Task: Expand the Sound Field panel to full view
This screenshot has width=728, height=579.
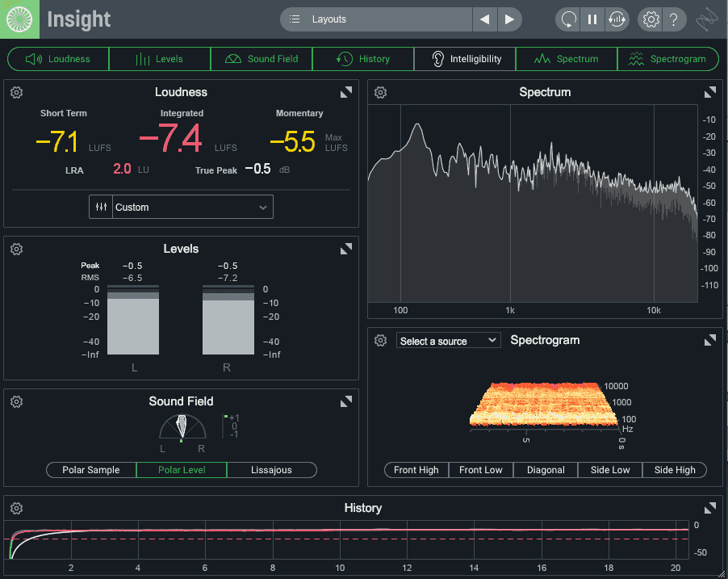Action: tap(346, 401)
